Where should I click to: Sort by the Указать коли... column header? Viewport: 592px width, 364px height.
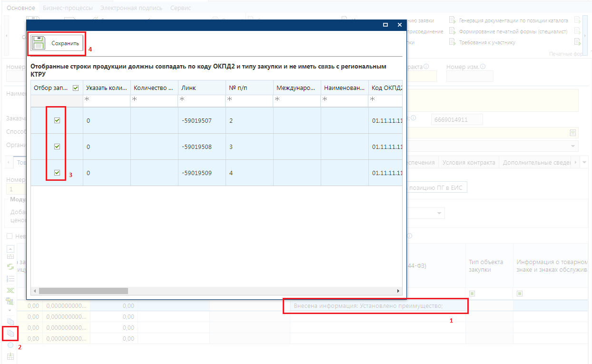coord(107,88)
